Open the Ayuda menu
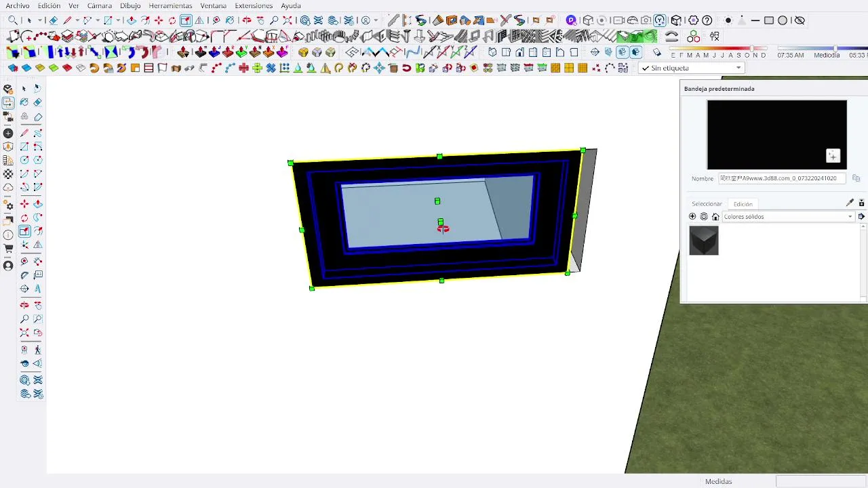Viewport: 868px width, 488px height. [291, 5]
